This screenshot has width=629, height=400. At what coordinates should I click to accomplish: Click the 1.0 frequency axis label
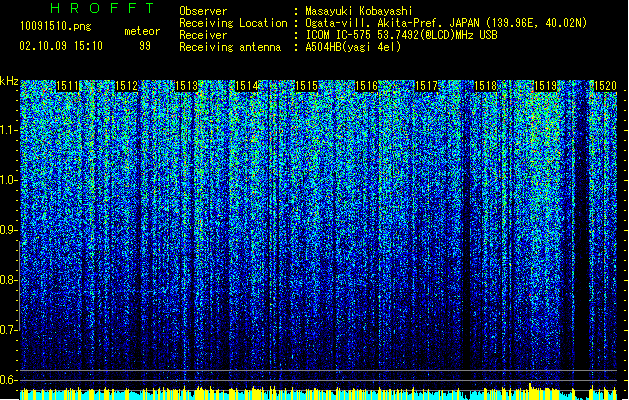click(x=9, y=180)
